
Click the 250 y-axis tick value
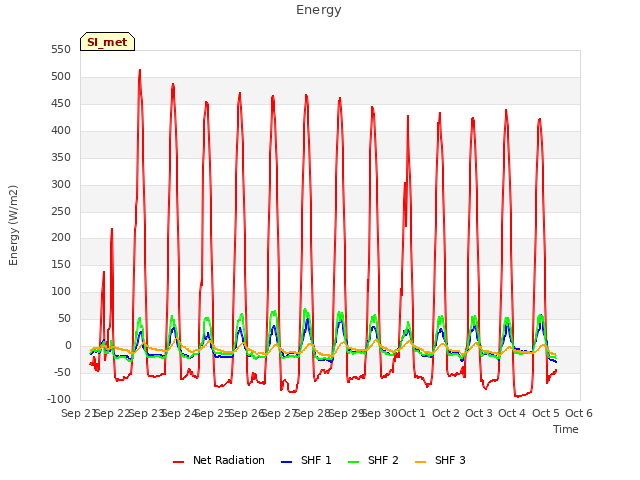coord(61,211)
